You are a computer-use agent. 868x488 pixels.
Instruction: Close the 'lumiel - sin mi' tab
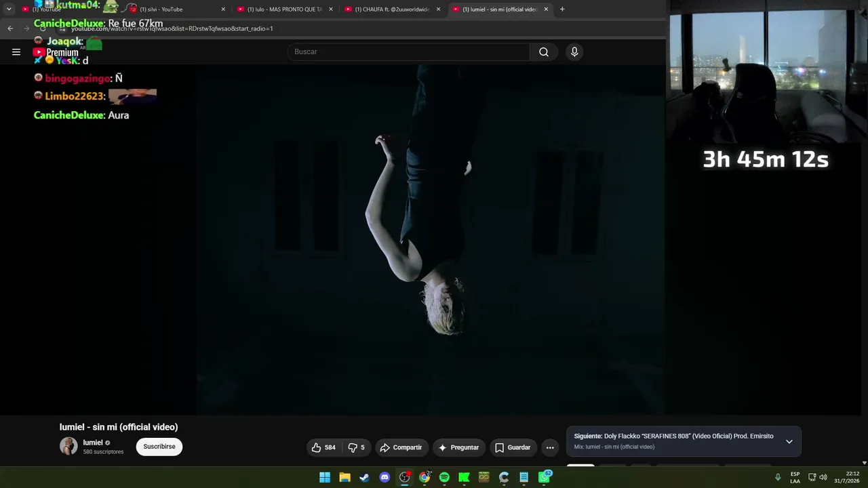(x=546, y=9)
